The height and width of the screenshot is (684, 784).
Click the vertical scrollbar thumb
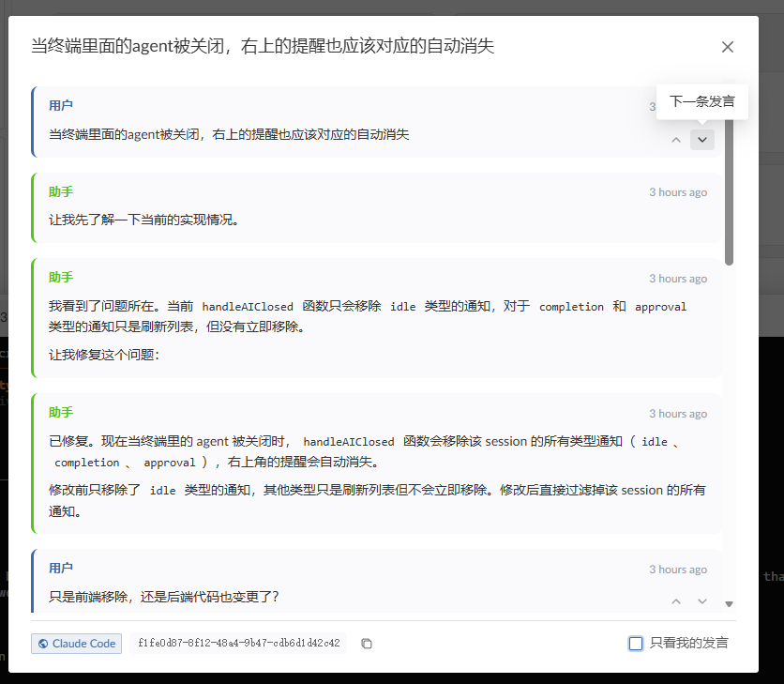click(729, 191)
